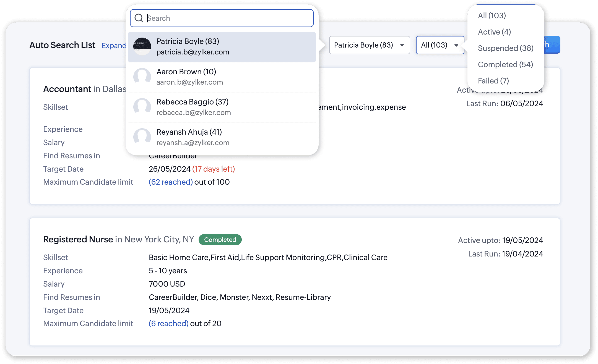Click the blue button behind status menu
The image size is (598, 364).
(552, 45)
